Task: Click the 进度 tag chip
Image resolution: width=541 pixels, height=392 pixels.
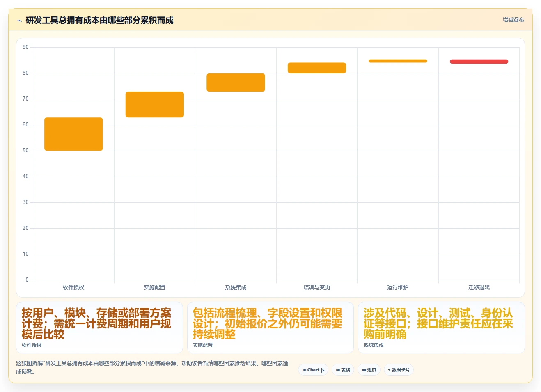Action: 369,370
